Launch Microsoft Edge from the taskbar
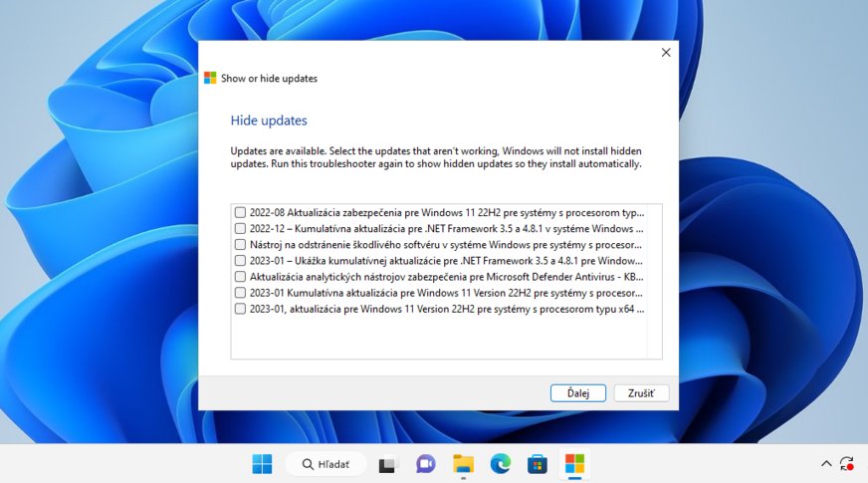This screenshot has width=868, height=483. tap(500, 464)
